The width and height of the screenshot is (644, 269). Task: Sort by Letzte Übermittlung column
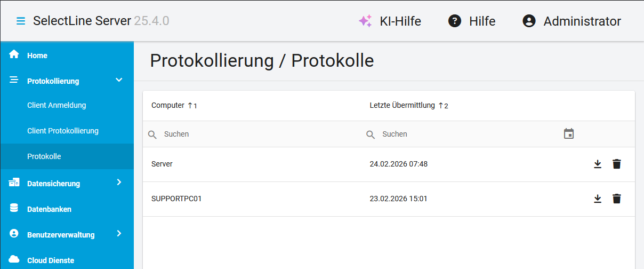point(402,106)
